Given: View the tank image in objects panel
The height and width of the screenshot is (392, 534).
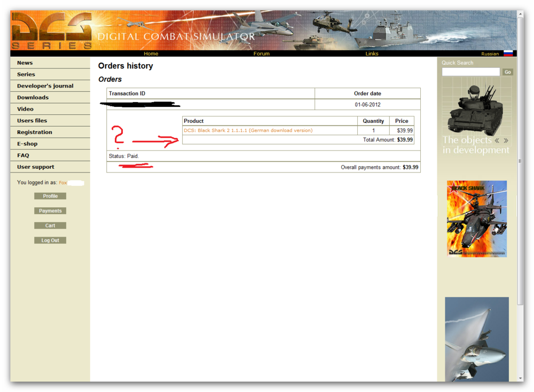Looking at the screenshot, I should pos(475,109).
